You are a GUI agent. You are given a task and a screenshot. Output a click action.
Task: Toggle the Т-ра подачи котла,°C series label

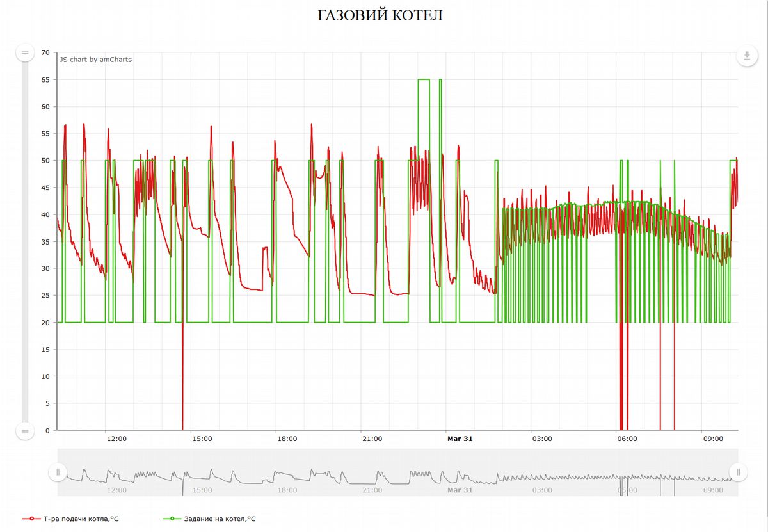pos(81,519)
